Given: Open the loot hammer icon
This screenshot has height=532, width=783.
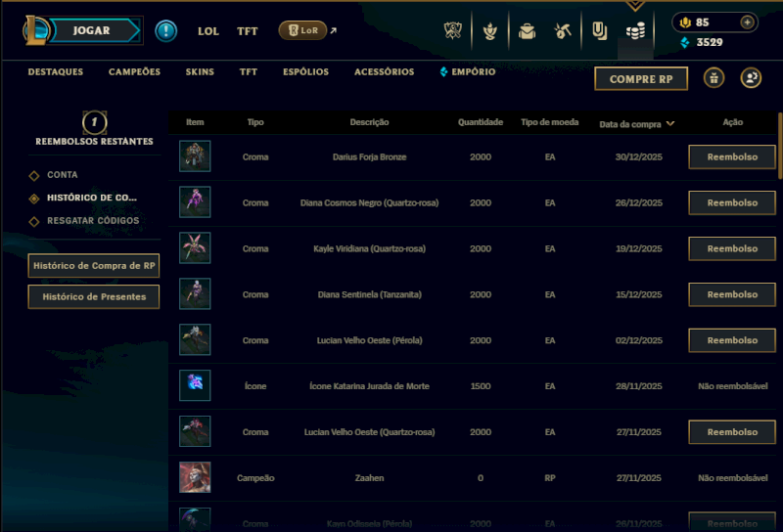Looking at the screenshot, I should [563, 31].
